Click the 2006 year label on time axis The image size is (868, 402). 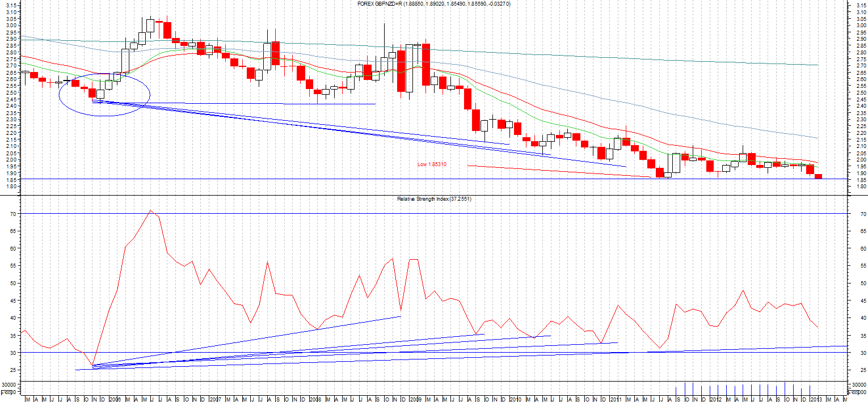coord(114,399)
